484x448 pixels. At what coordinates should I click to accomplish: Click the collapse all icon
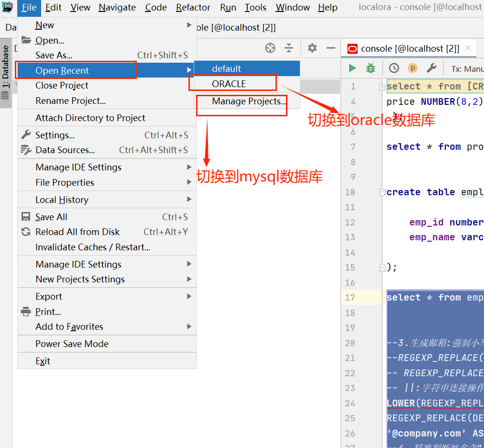289,48
